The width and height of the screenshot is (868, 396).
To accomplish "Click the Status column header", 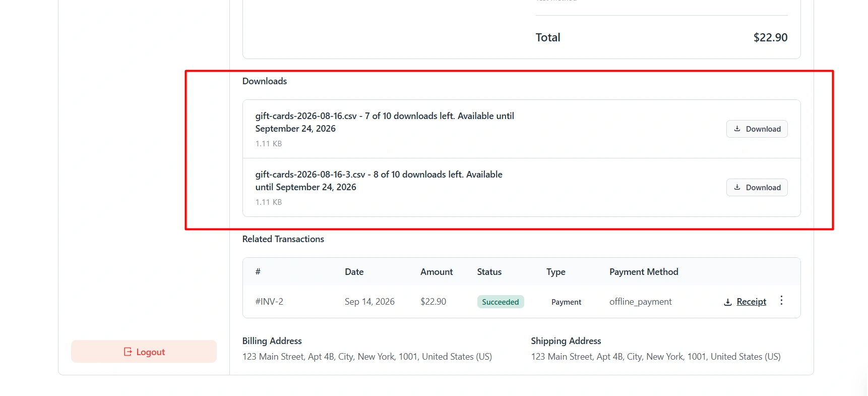I will (489, 272).
